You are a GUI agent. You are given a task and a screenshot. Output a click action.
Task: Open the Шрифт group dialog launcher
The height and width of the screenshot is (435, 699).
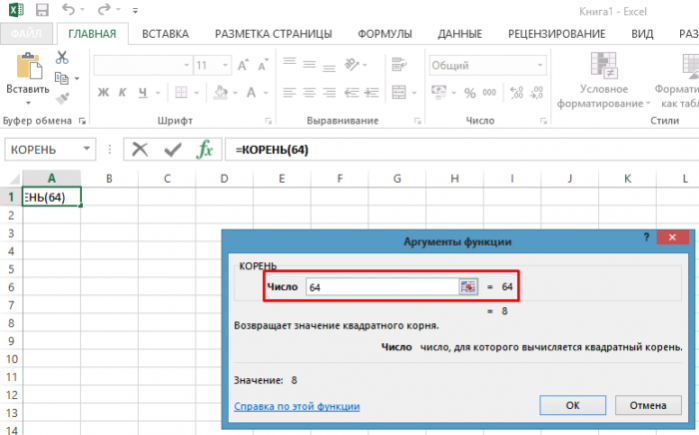[x=268, y=121]
